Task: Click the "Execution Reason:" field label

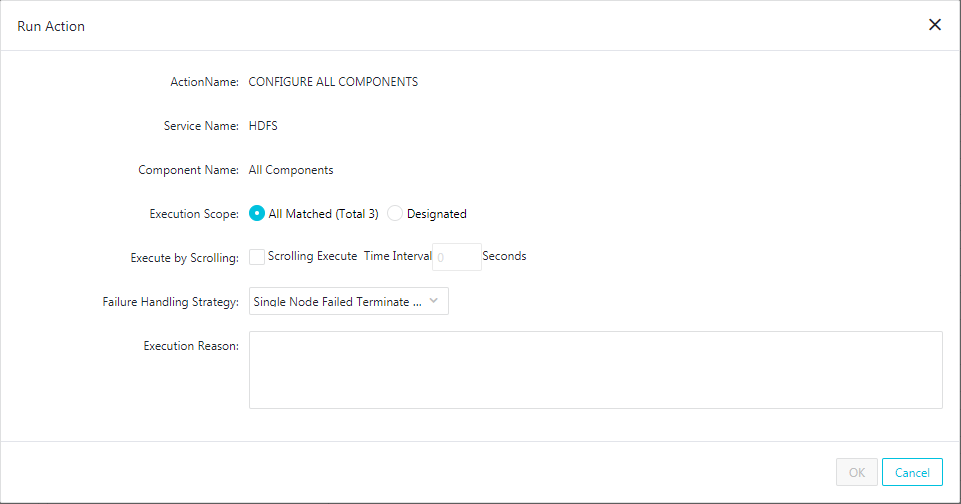Action: click(191, 346)
